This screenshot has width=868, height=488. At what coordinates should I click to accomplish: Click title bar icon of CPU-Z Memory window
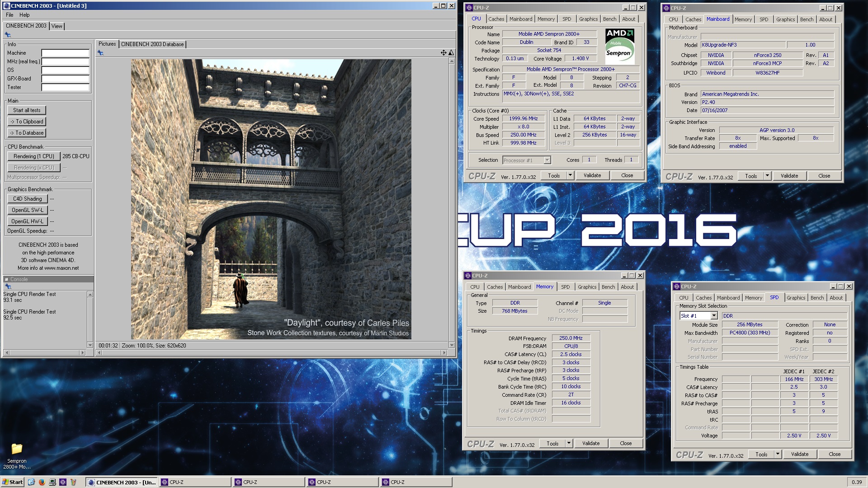pyautogui.click(x=468, y=276)
